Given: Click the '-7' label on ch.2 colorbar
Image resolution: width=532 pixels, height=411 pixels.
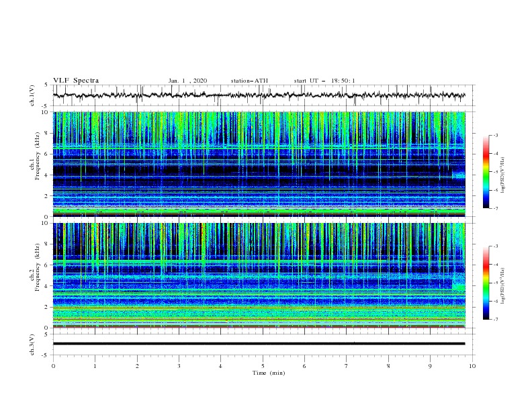Looking at the screenshot, I should tap(496, 319).
